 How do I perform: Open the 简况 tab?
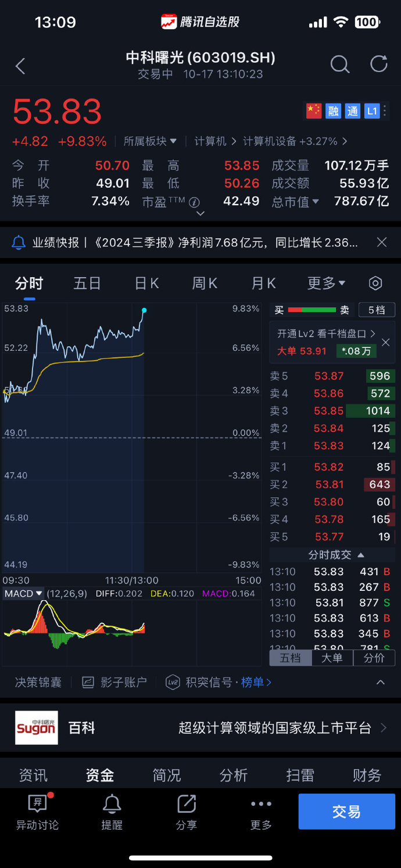(167, 775)
